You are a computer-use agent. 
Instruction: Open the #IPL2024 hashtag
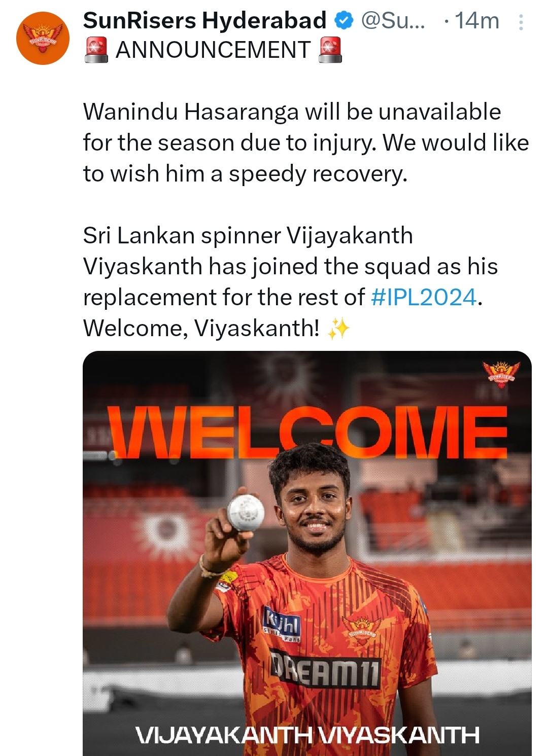[424, 297]
